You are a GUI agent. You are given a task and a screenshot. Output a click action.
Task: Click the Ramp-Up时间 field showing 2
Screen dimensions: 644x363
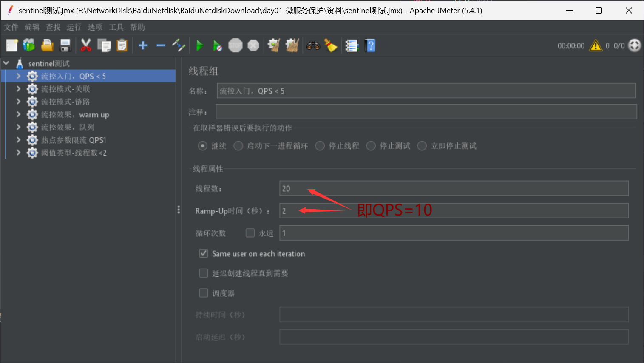coord(454,210)
